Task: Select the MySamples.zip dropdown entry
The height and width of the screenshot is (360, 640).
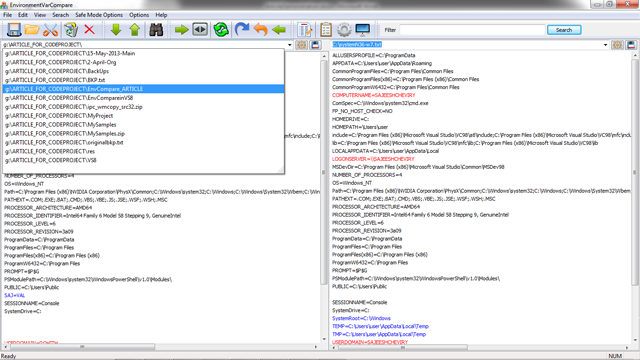Action: coord(143,133)
